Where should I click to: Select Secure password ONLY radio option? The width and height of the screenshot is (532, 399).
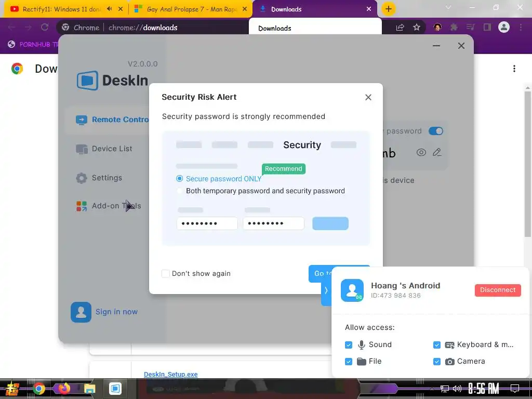coord(179,179)
